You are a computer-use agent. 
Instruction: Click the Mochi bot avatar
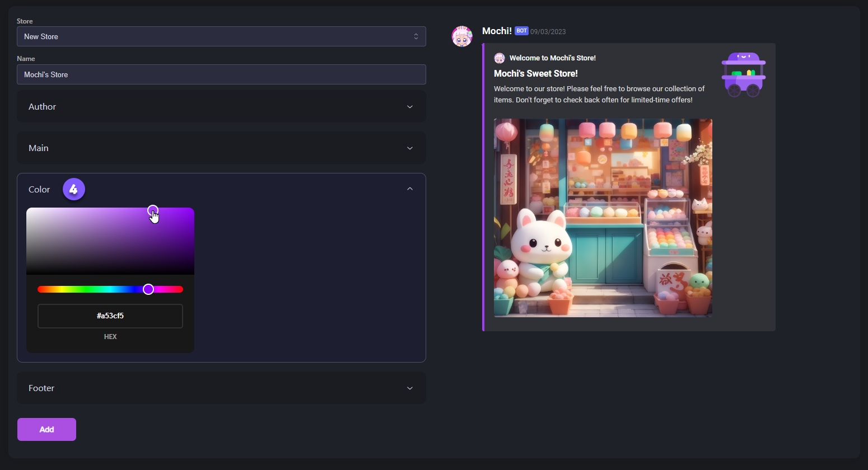click(x=462, y=36)
